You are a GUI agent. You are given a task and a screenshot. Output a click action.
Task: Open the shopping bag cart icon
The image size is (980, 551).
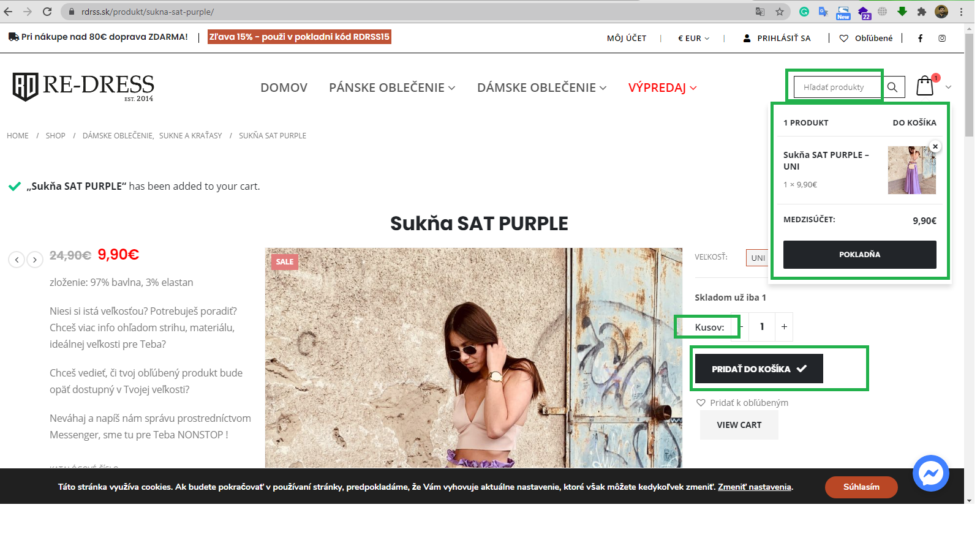coord(925,86)
